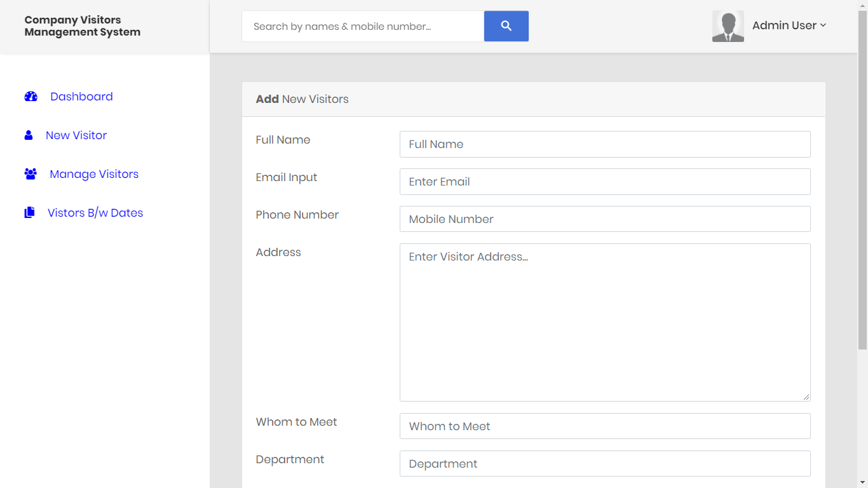
Task: Click the Manage Visitors group icon
Action: point(31,173)
